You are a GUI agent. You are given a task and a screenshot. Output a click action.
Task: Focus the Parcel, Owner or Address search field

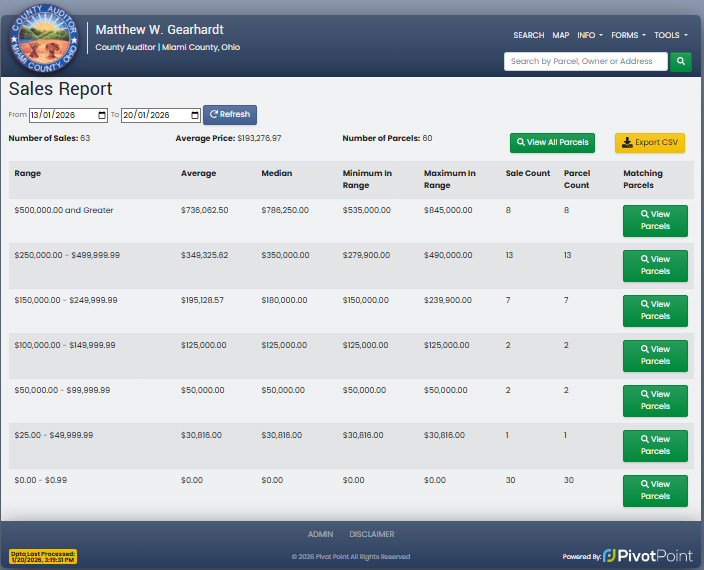584,62
